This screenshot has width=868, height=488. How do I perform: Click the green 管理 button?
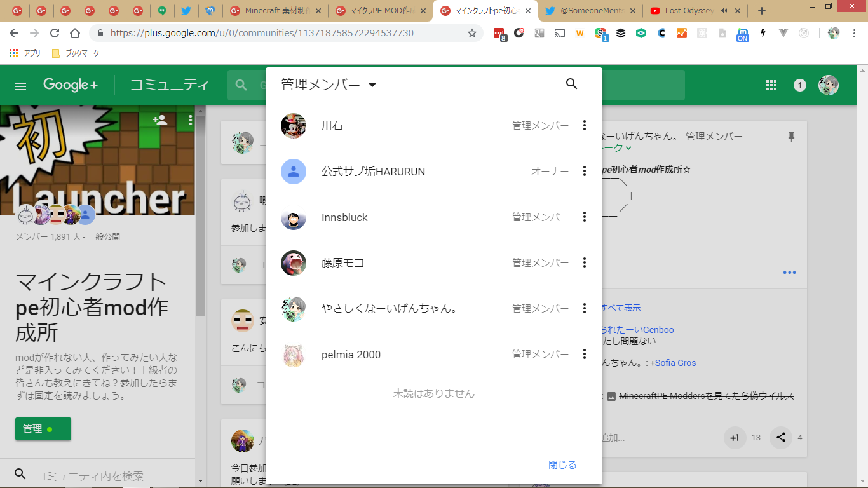[x=43, y=429]
